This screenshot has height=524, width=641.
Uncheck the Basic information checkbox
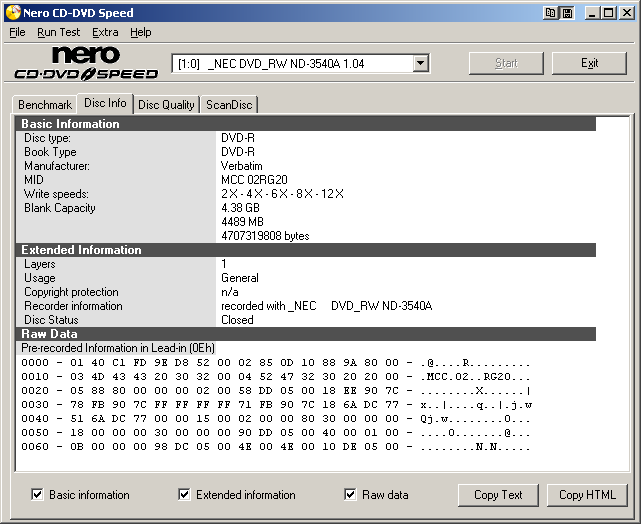tap(38, 494)
